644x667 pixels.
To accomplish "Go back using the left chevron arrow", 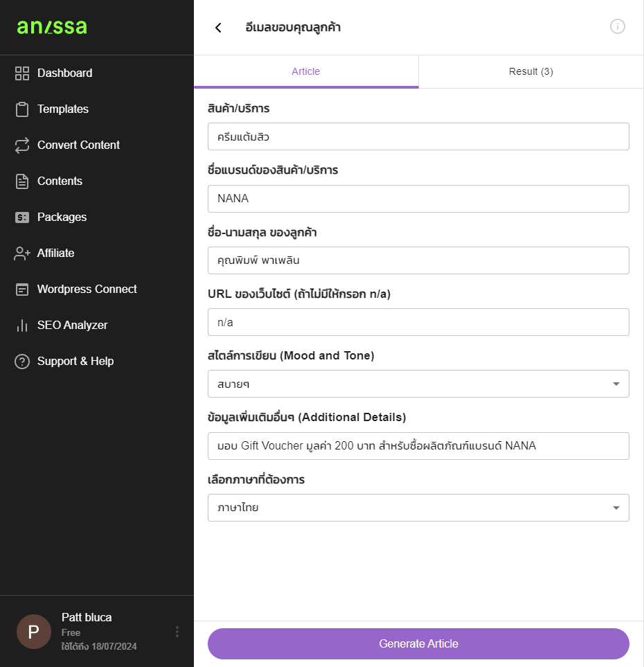I will [218, 28].
